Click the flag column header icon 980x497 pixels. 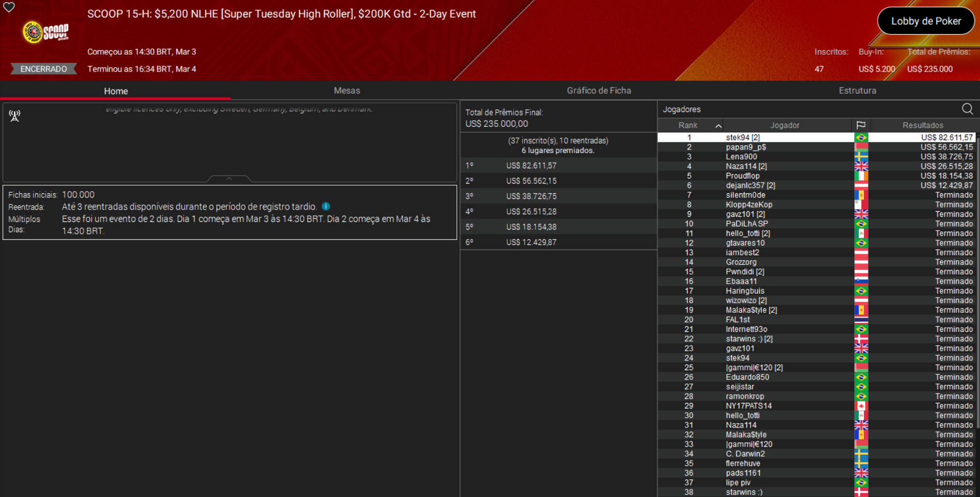(861, 125)
